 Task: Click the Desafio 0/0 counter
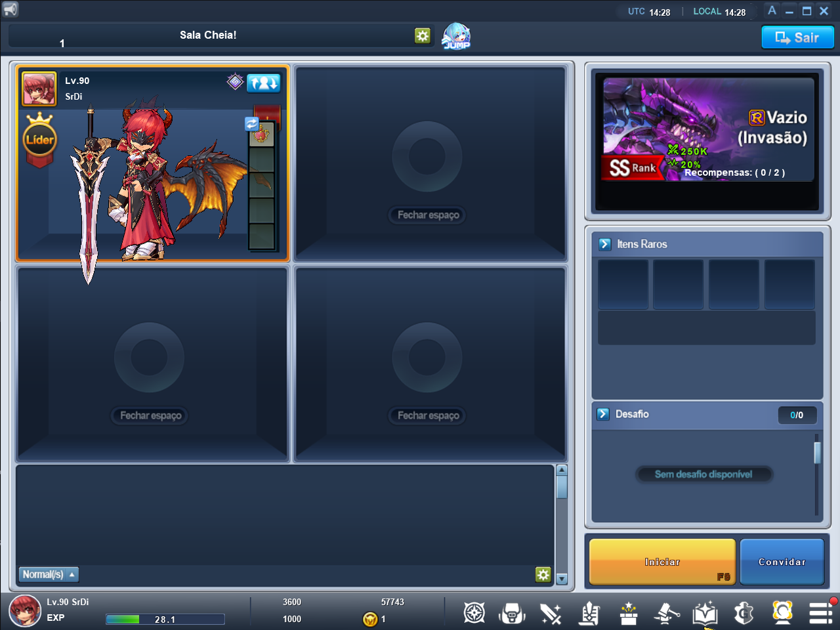[797, 415]
